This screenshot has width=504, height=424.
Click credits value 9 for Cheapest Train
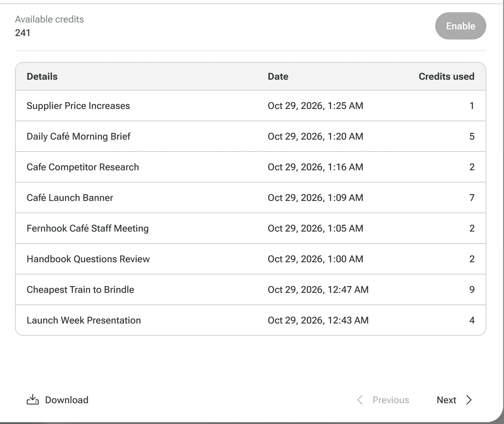point(472,289)
